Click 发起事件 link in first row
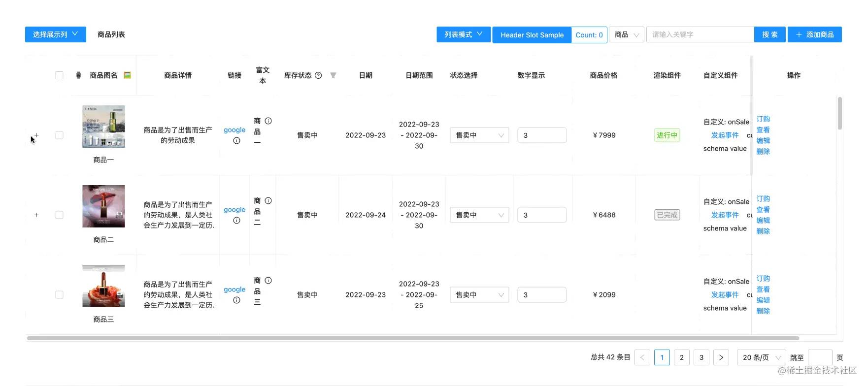This screenshot has width=868, height=386. pyautogui.click(x=725, y=135)
